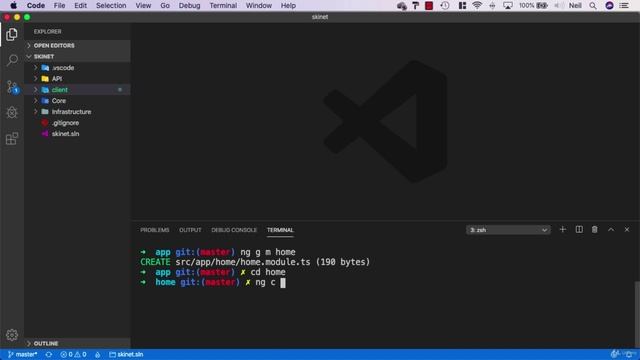Open the Debug menu

point(189,5)
